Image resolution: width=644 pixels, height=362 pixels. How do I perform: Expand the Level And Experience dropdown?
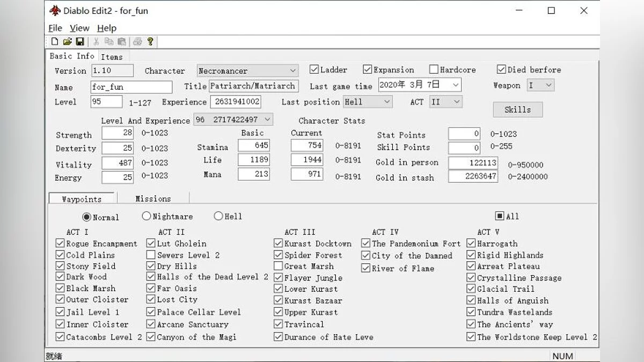[267, 120]
